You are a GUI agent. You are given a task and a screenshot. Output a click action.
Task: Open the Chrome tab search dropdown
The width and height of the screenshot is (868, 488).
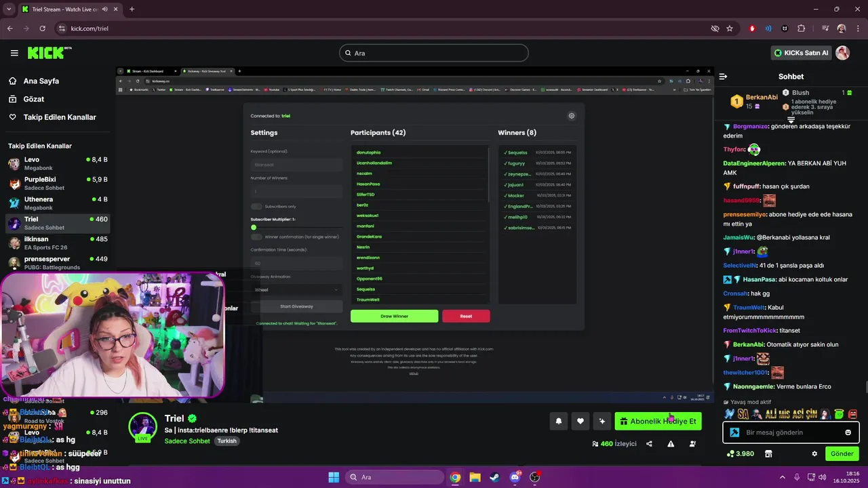pos(8,9)
